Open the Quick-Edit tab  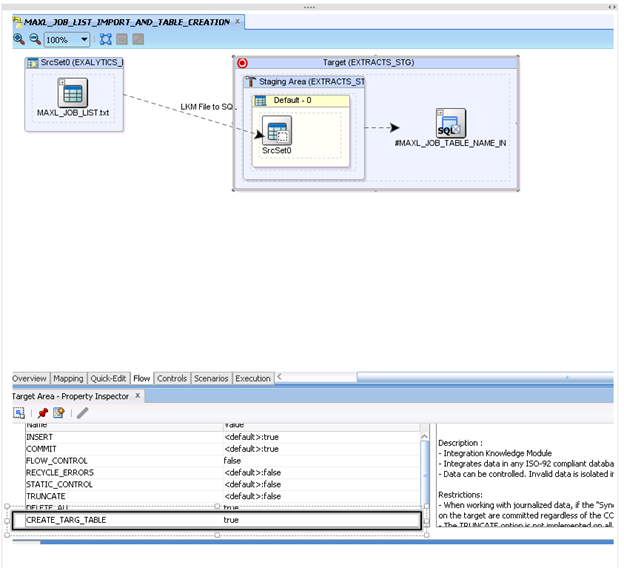108,379
